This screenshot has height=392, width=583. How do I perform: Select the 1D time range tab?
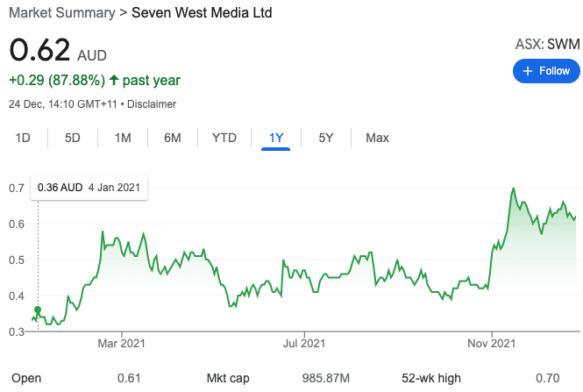[24, 138]
